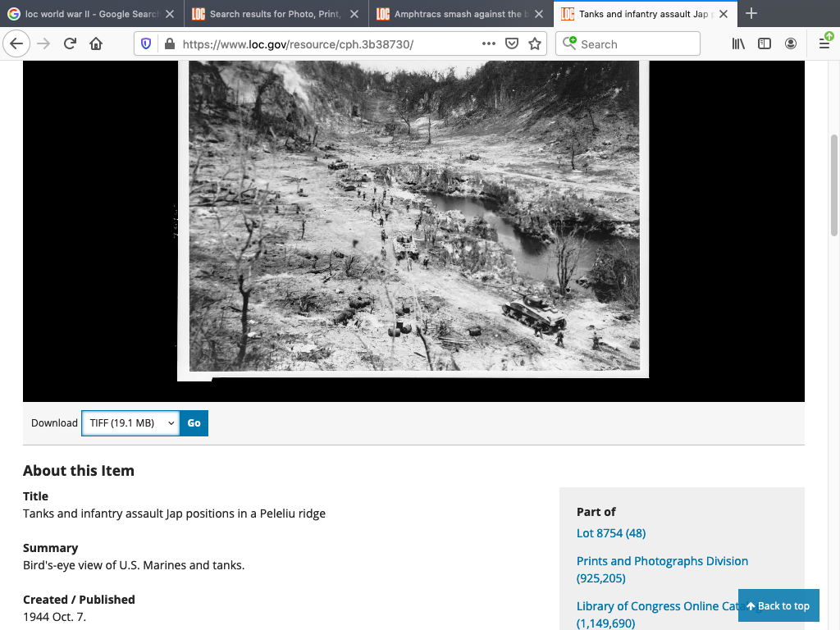
Task: Switch to the Google Search tab
Action: point(91,14)
